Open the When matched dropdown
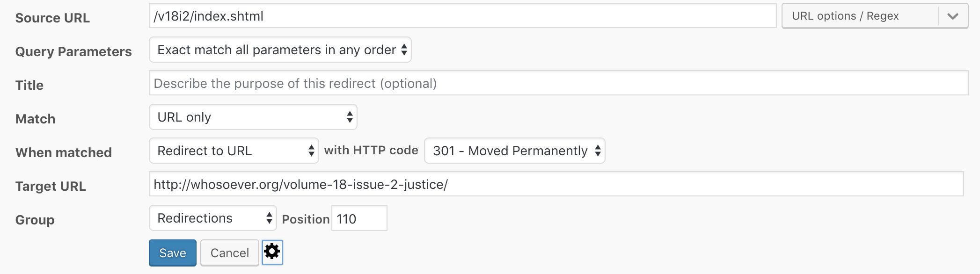The width and height of the screenshot is (980, 274). click(234, 151)
